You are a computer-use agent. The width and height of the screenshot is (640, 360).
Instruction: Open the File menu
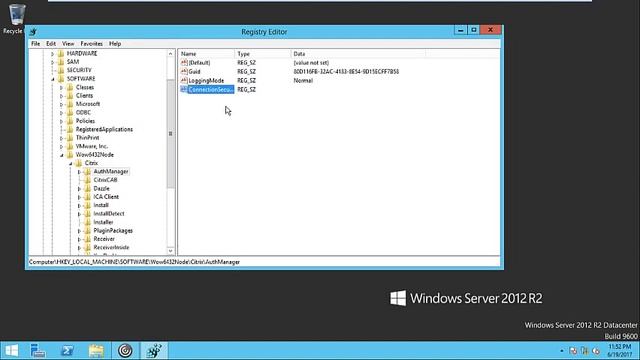(x=36, y=44)
